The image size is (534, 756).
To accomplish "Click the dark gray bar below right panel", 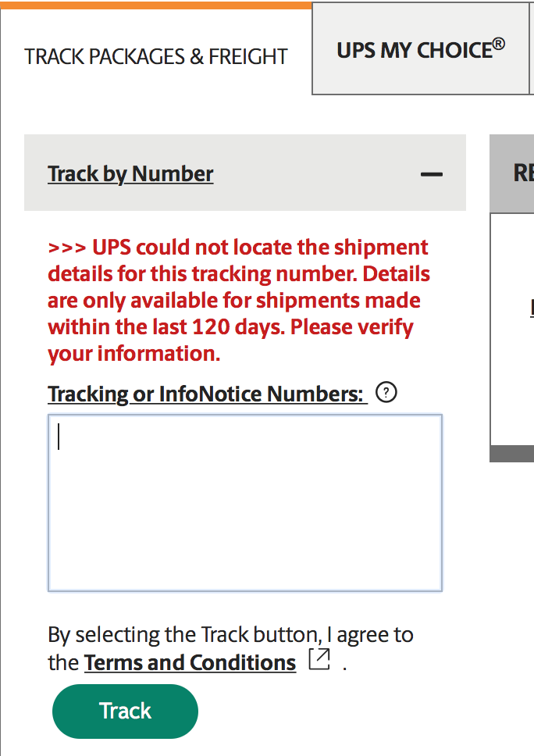I will [x=511, y=454].
